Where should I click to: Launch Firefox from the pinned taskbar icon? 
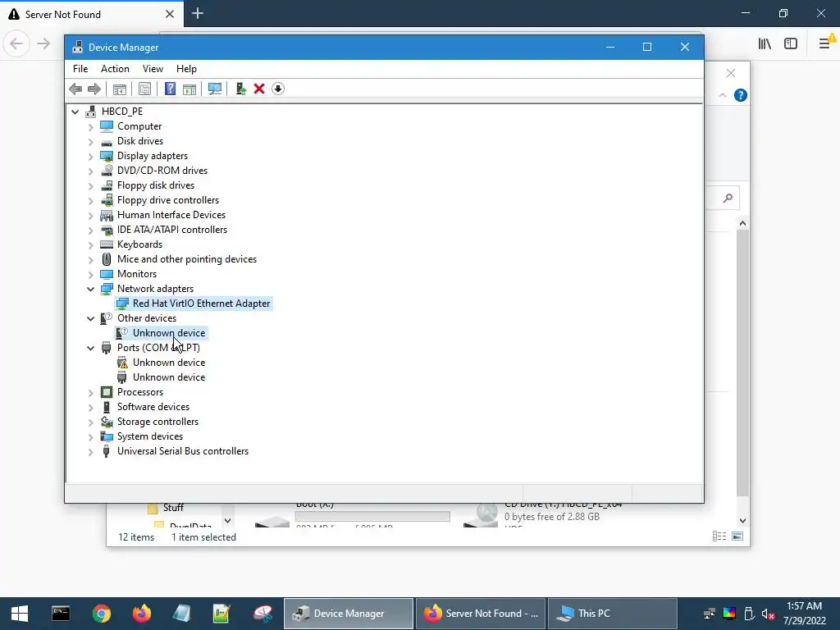coord(142,614)
